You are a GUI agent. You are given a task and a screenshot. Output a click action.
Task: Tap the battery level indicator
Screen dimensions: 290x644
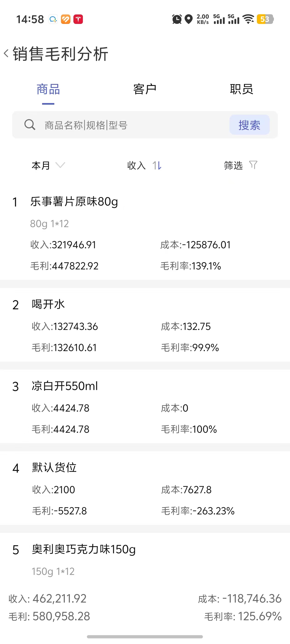(265, 19)
